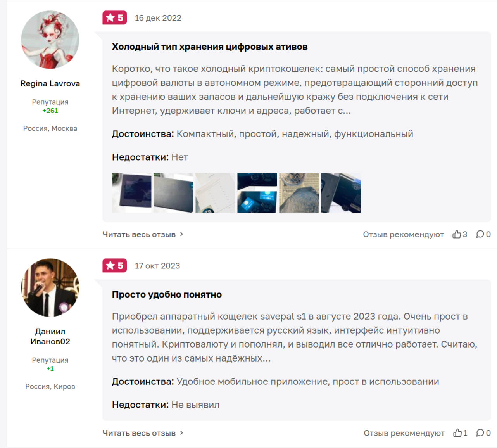Click comment bubble icon on Regina Lavrova's review
497x448 pixels.
click(x=480, y=234)
